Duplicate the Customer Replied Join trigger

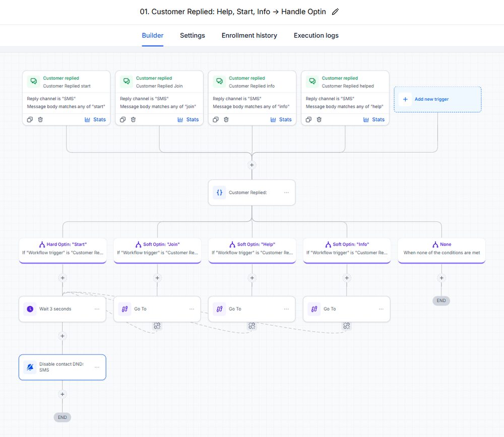123,119
